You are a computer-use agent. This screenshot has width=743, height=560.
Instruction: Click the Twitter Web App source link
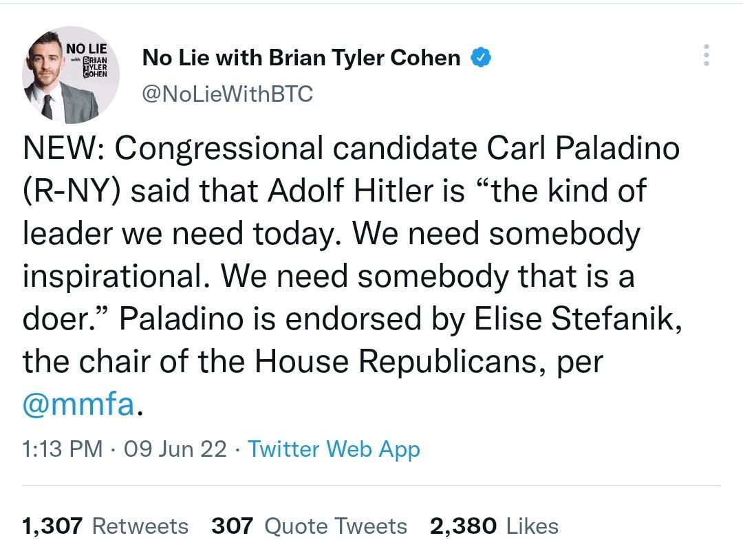(x=334, y=449)
